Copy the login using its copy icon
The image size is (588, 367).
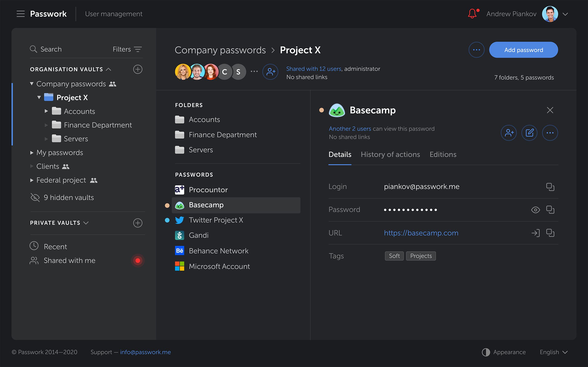click(550, 187)
